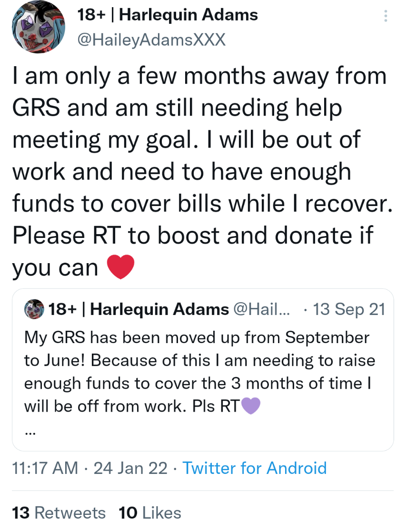
Task: Tap the red heart emoji in tweet
Action: (x=120, y=267)
